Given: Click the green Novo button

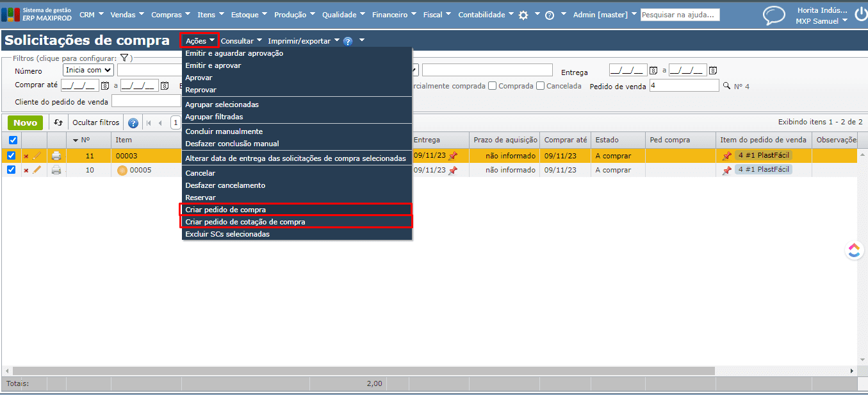Looking at the screenshot, I should click(26, 122).
